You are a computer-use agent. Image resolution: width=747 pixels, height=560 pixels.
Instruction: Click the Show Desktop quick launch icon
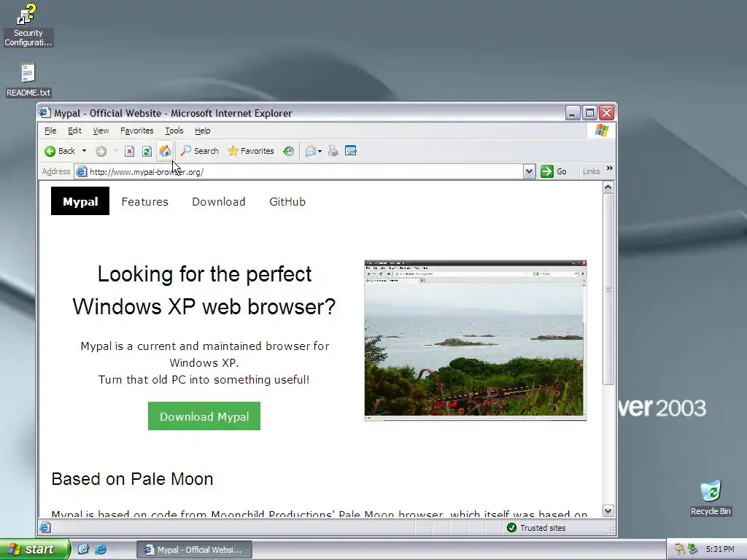coord(83,549)
